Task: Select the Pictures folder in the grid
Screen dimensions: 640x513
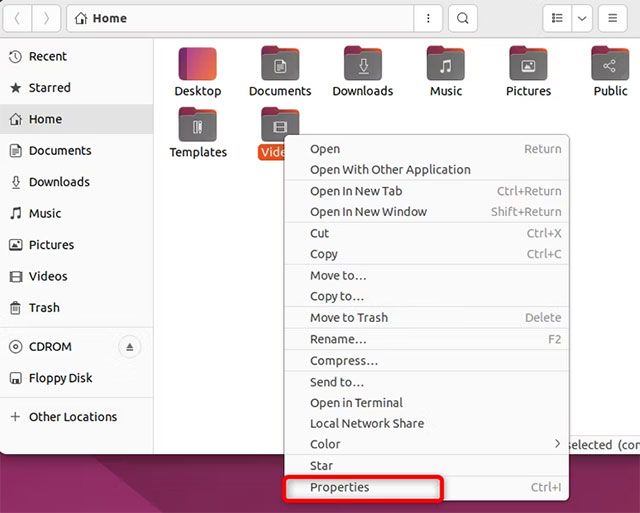Action: point(528,72)
